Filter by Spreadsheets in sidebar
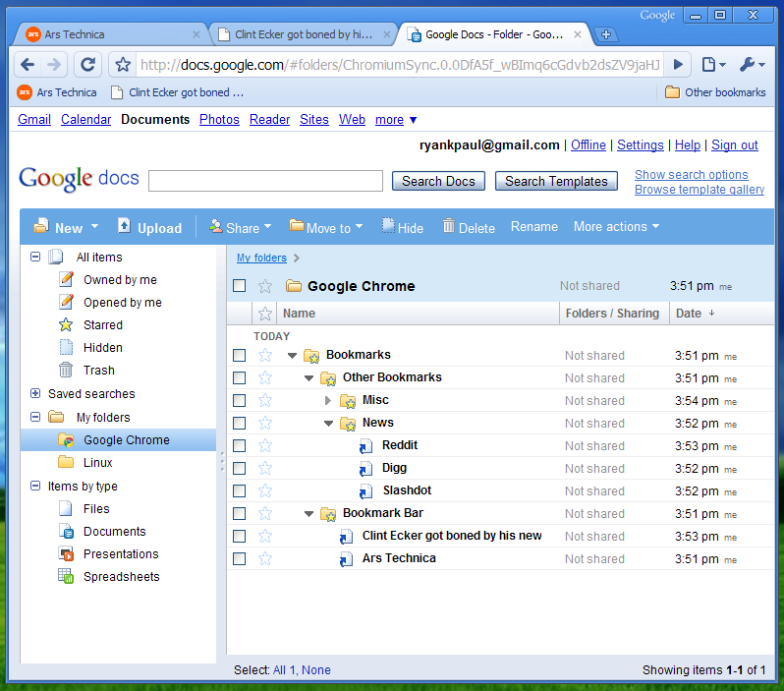This screenshot has width=784, height=691. click(121, 576)
